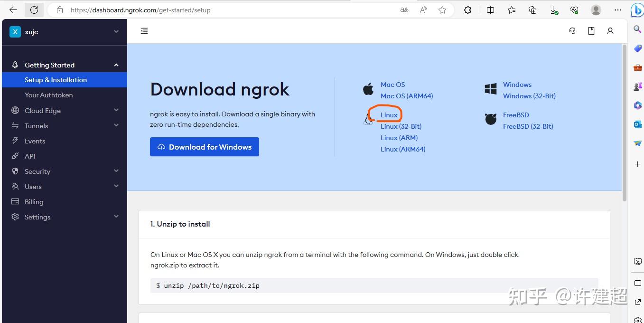Download ngrok for Mac OS (ARM64)

407,96
